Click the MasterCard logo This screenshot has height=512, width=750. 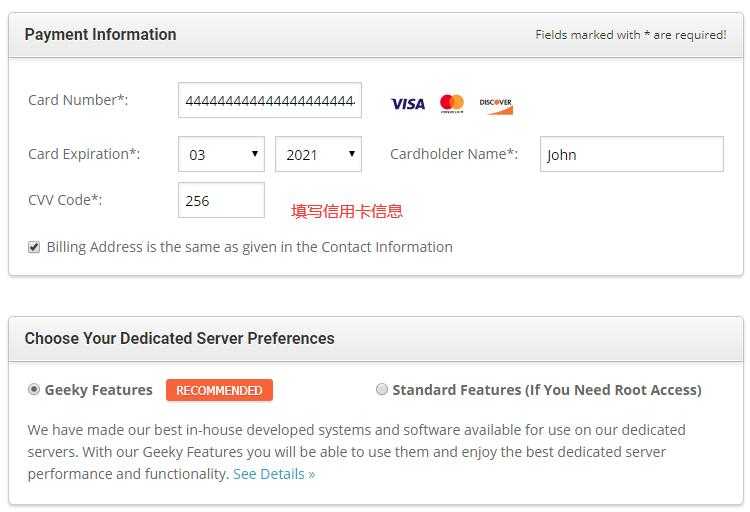(452, 103)
